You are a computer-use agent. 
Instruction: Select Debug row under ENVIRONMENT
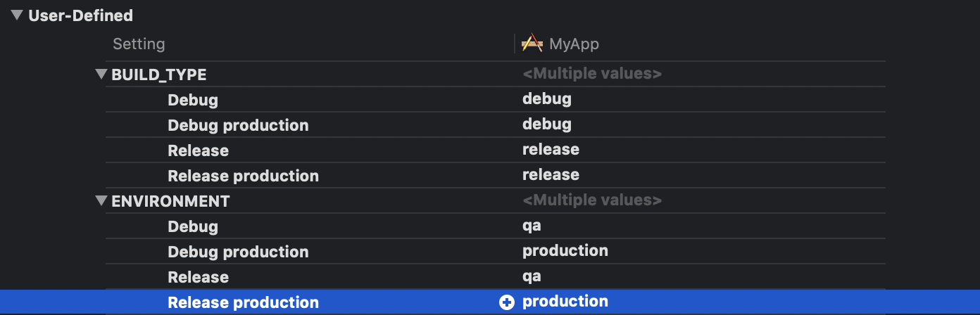(x=193, y=226)
